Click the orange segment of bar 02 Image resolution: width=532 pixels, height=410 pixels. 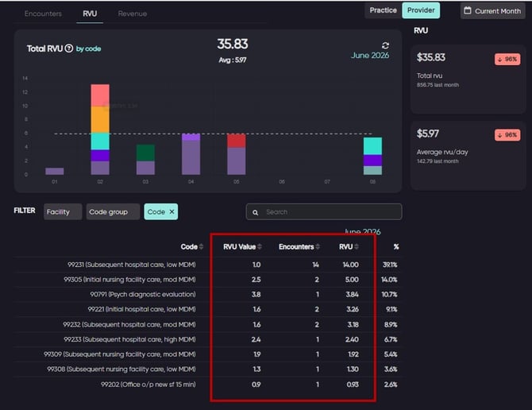tap(100, 120)
